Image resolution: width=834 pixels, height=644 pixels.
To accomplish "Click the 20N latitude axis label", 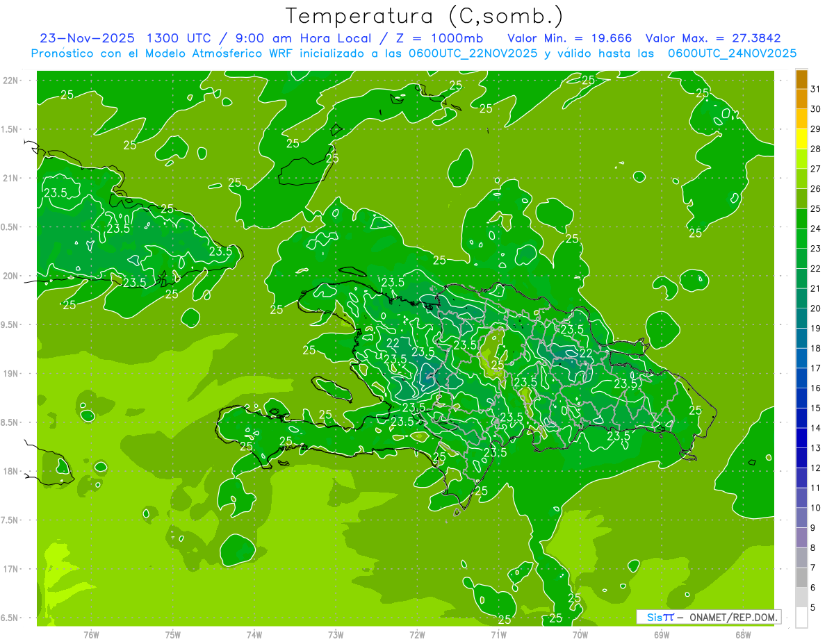I will tap(10, 276).
